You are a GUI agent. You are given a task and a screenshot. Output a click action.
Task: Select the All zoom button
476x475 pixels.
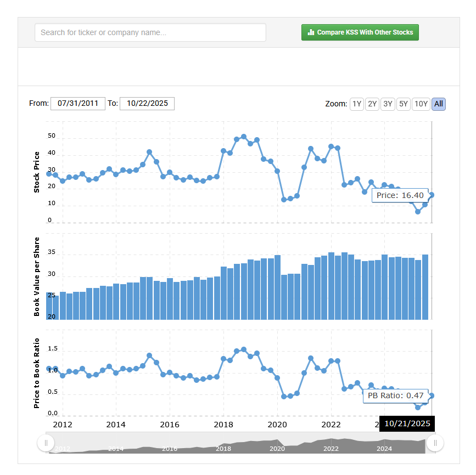[438, 104]
